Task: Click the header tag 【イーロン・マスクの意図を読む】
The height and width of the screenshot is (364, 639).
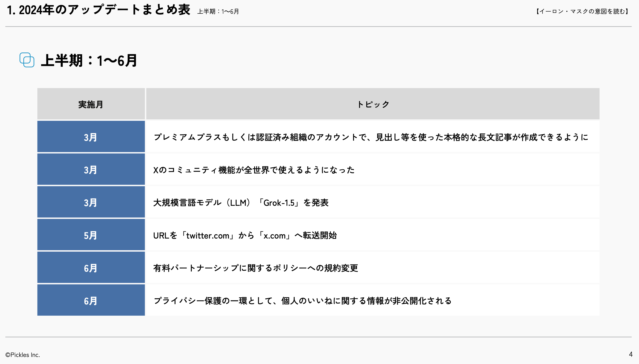Action: (x=582, y=11)
